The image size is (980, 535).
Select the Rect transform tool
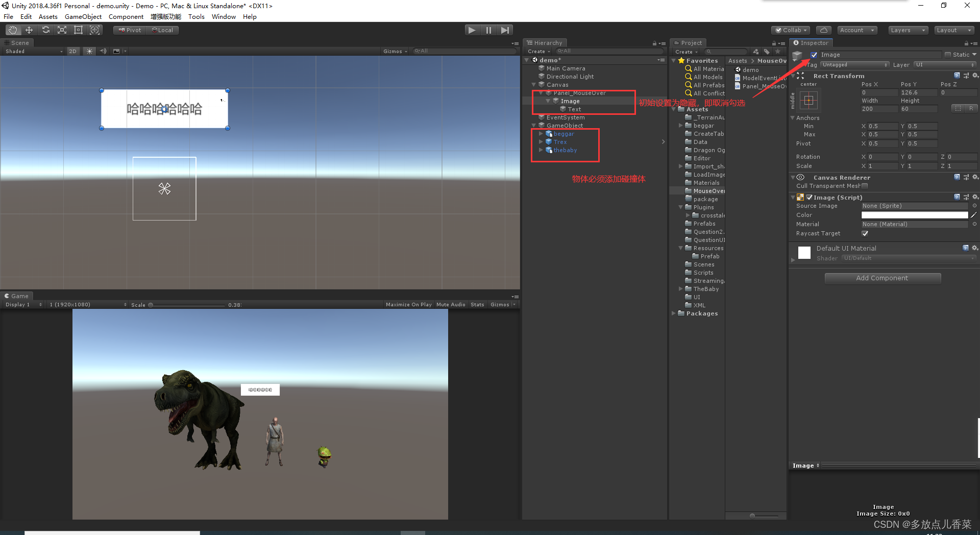point(78,30)
